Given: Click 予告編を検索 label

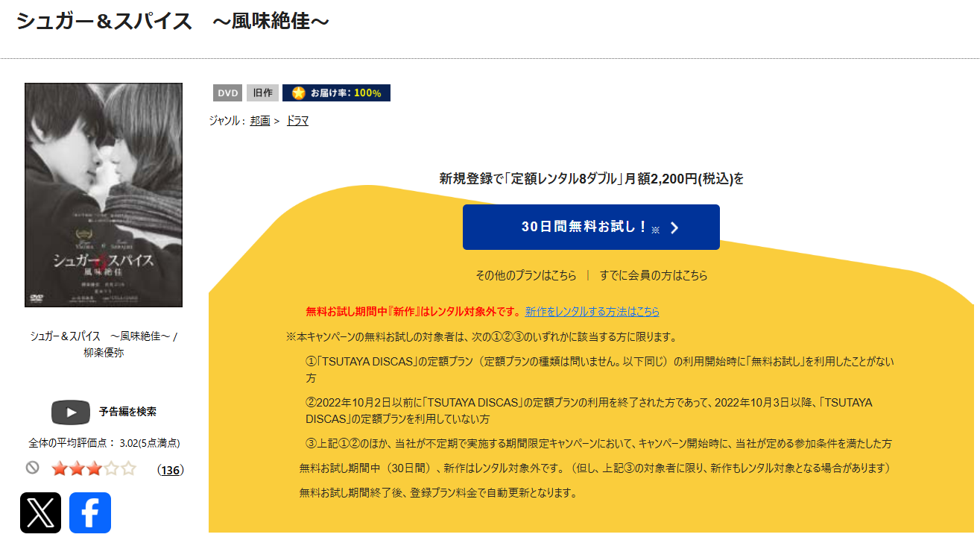Looking at the screenshot, I should [127, 412].
